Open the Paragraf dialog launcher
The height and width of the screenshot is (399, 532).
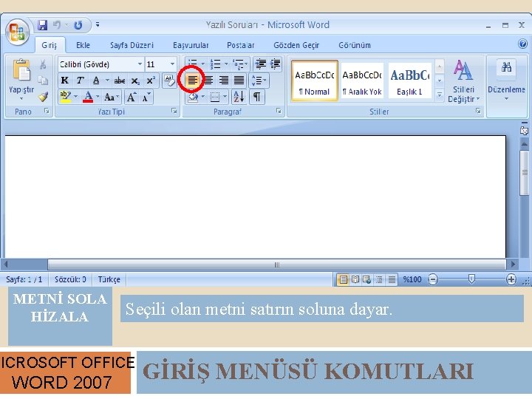click(x=279, y=111)
